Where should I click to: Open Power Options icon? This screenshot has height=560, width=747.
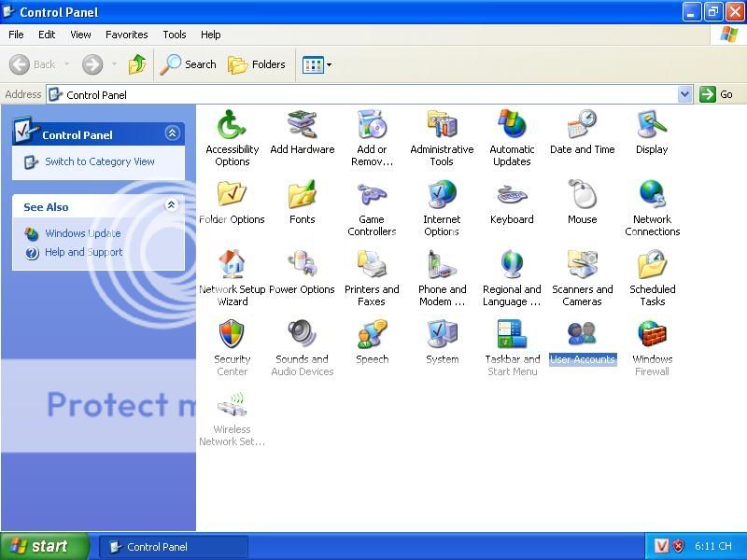coord(302,273)
